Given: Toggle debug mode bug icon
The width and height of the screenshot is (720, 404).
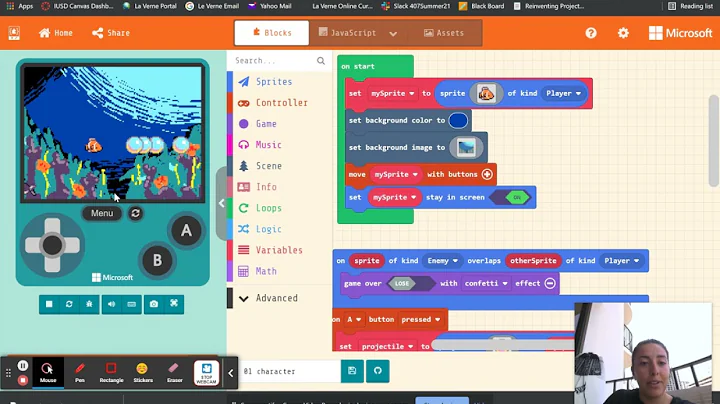Looking at the screenshot, I should [x=89, y=304].
